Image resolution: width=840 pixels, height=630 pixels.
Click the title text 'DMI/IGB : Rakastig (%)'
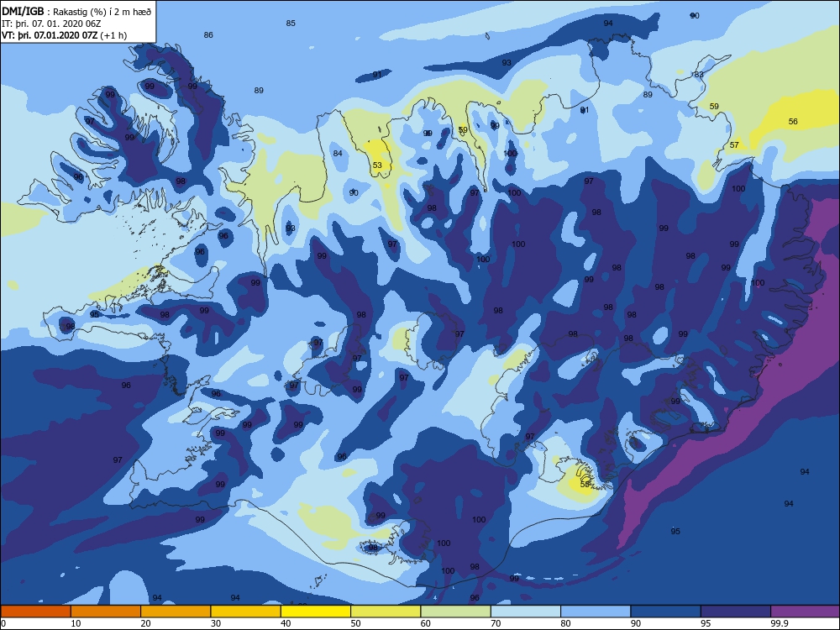[x=52, y=12]
